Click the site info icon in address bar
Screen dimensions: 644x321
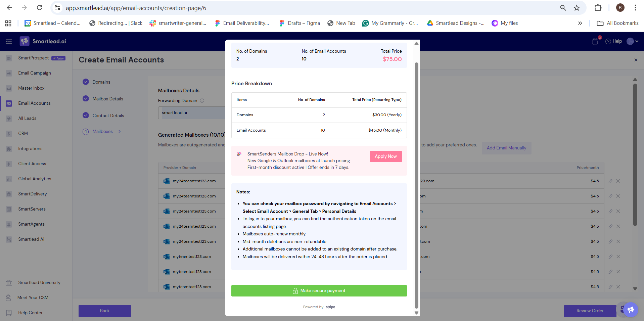[57, 8]
